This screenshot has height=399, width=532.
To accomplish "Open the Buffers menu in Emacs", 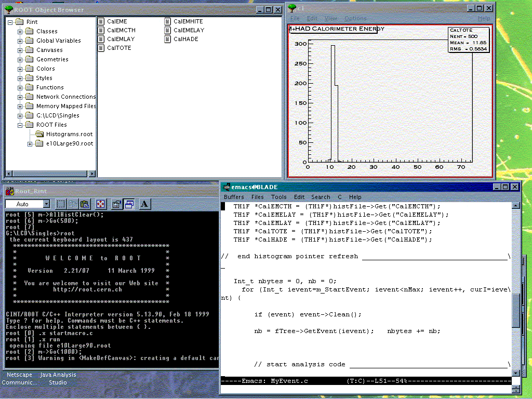I will [234, 197].
